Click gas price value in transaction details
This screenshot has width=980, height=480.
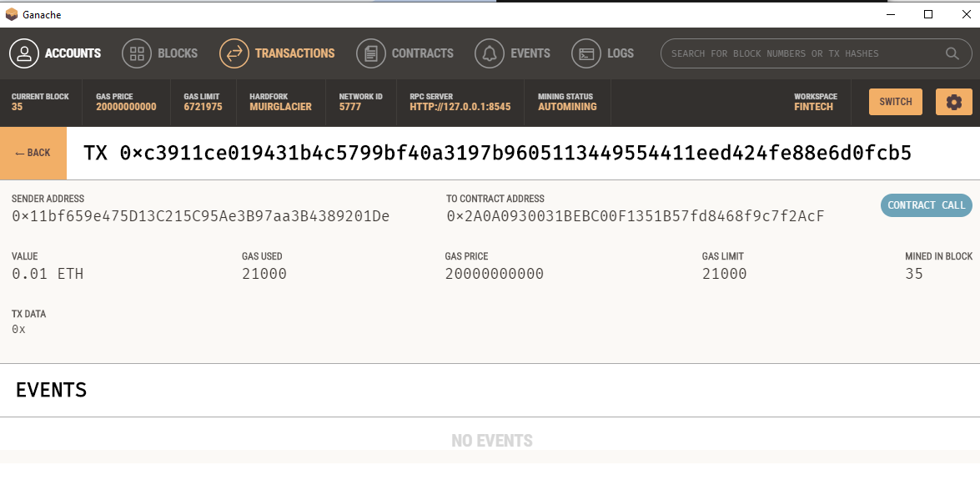(x=495, y=274)
